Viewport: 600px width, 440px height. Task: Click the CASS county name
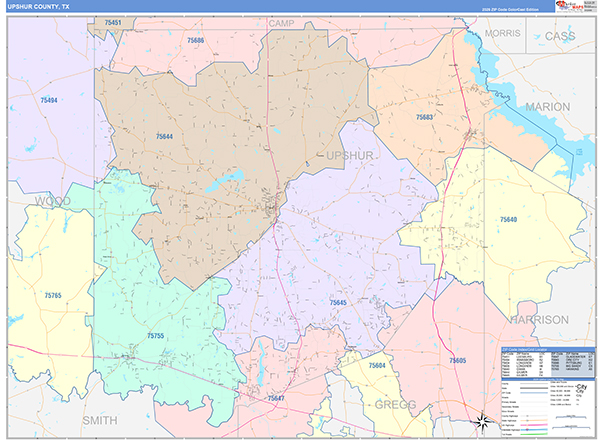(x=560, y=36)
